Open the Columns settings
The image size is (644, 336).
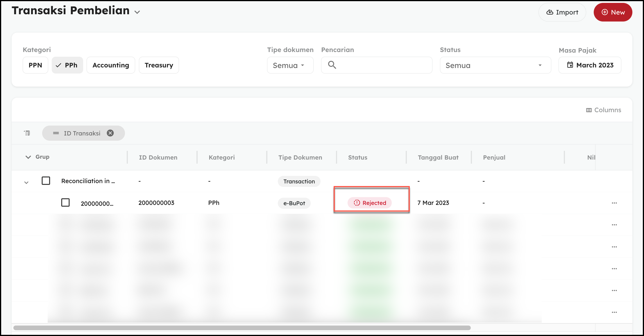coord(604,110)
